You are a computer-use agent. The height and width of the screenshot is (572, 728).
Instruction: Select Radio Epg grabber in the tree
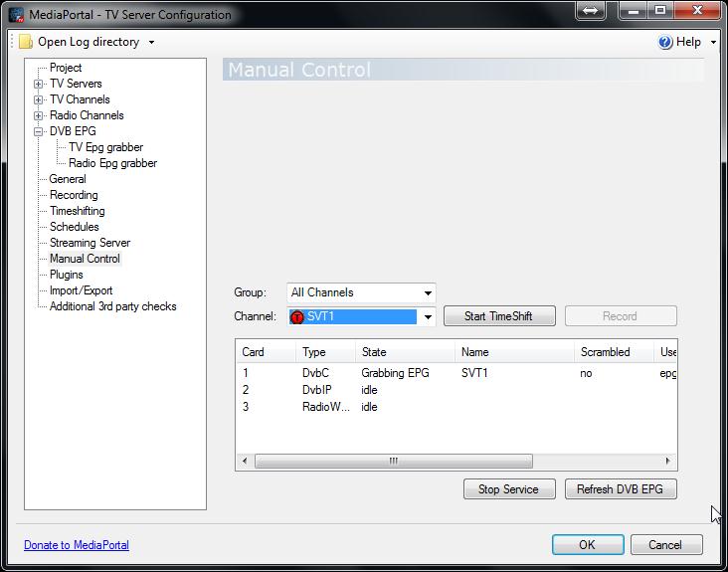click(112, 163)
